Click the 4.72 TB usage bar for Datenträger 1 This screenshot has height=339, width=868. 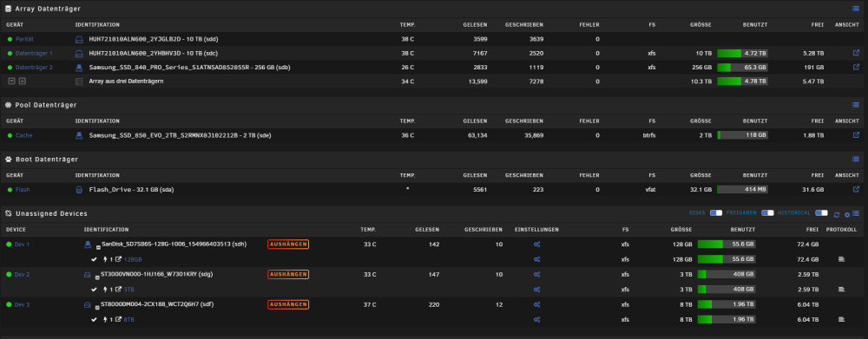[x=742, y=54]
